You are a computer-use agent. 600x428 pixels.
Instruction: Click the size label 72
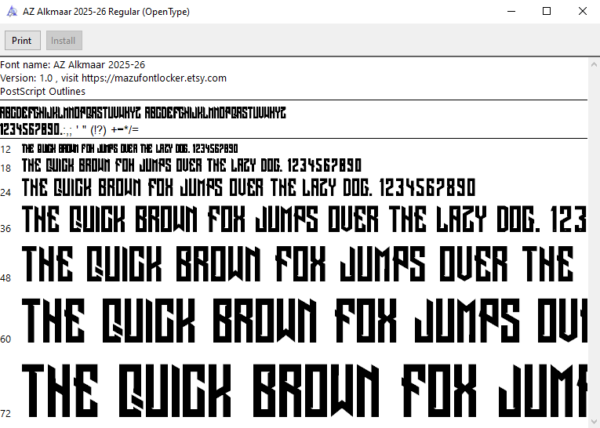pos(6,413)
